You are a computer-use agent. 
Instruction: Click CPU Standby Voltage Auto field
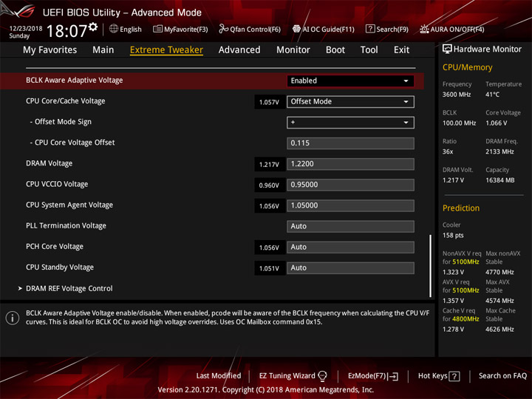pos(350,268)
